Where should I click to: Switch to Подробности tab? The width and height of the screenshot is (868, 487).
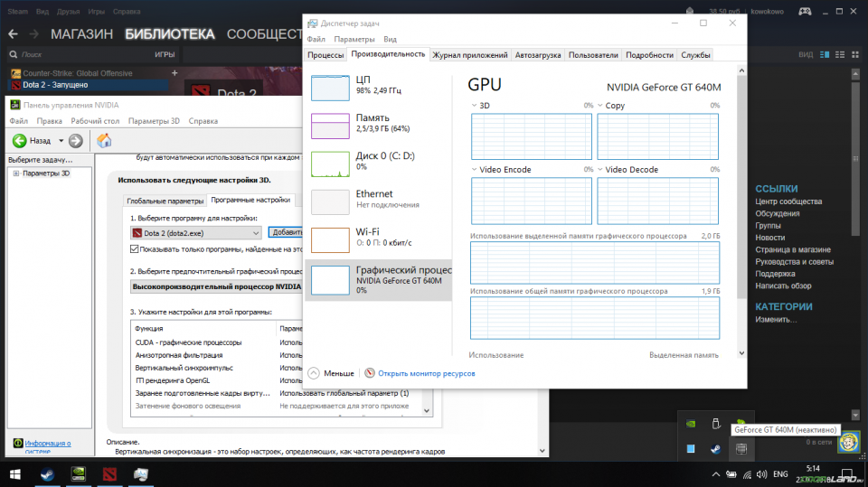tap(649, 55)
